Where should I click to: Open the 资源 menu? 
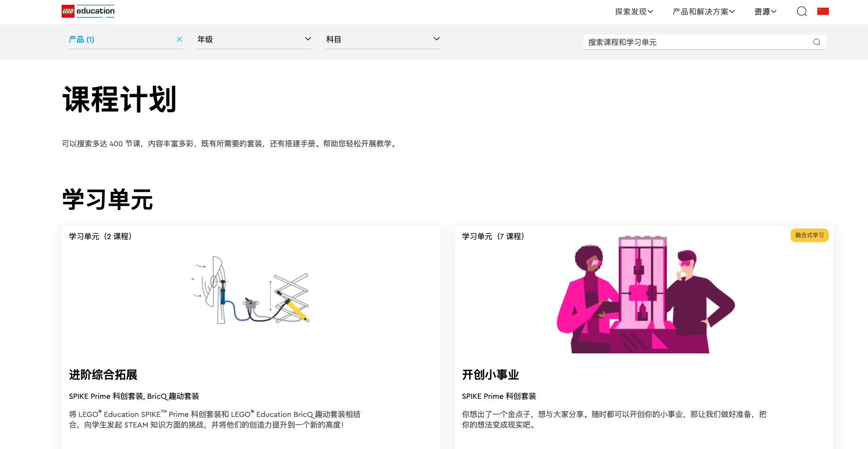point(765,11)
